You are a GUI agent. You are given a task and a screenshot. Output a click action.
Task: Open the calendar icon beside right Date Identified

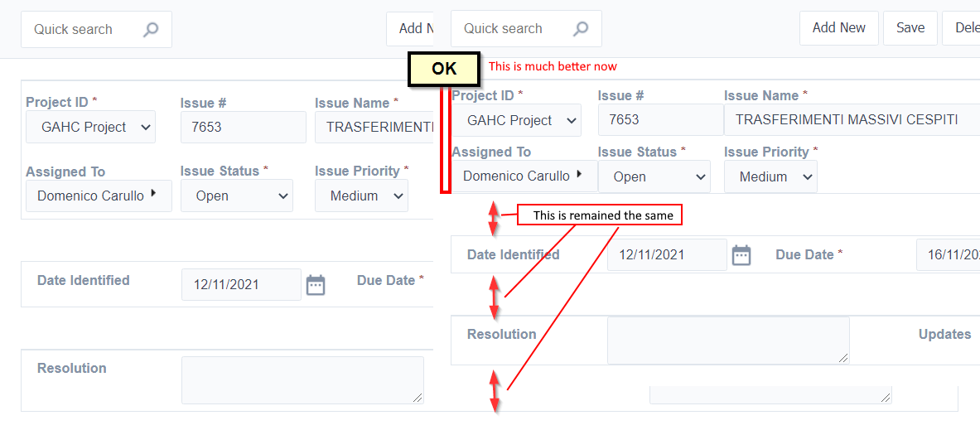click(x=741, y=255)
